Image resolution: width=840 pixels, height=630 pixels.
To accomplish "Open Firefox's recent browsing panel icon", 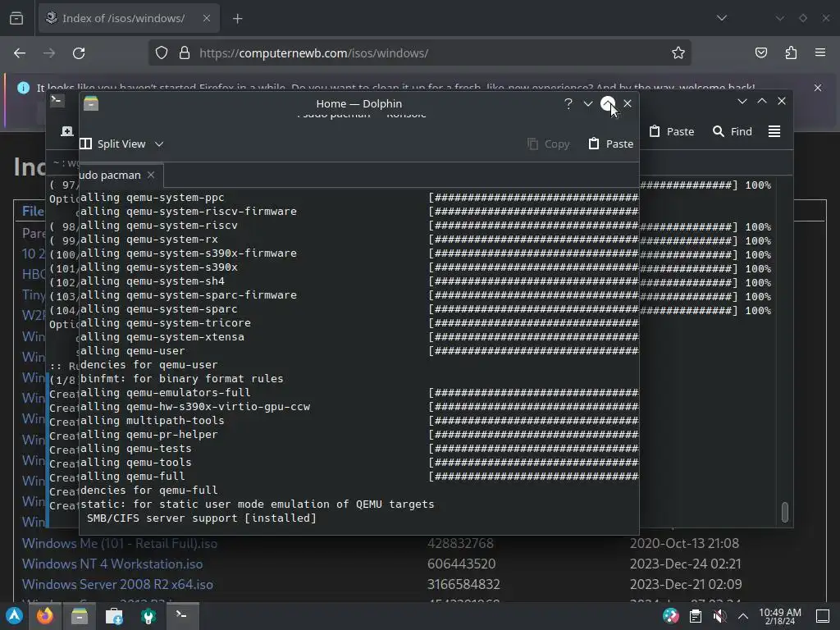I will click(x=16, y=18).
